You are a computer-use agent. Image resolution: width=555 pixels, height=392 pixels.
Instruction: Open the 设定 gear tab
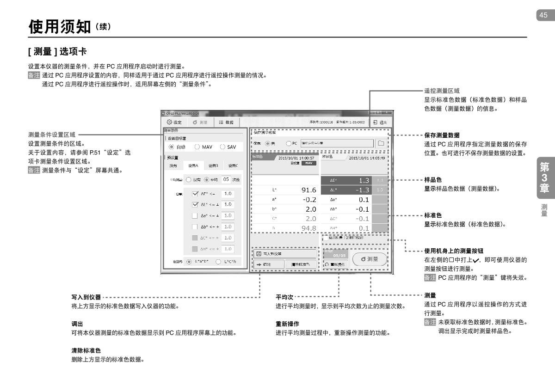click(x=173, y=122)
